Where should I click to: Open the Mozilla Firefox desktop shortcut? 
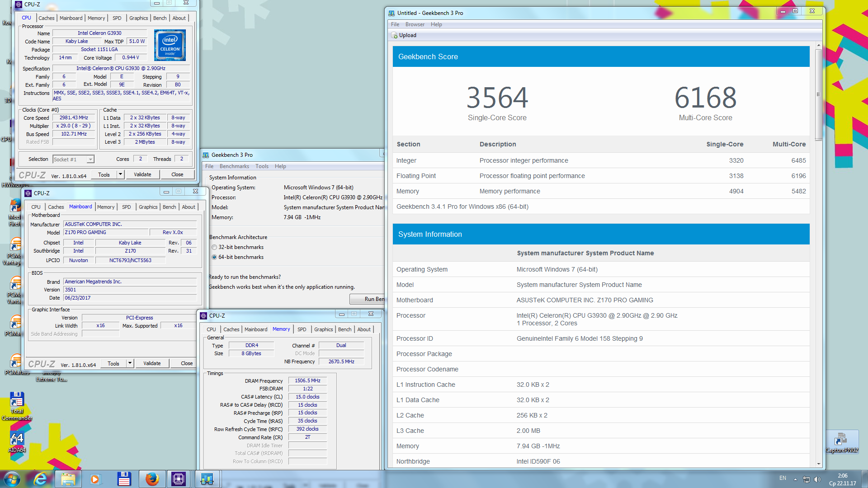tap(15, 212)
